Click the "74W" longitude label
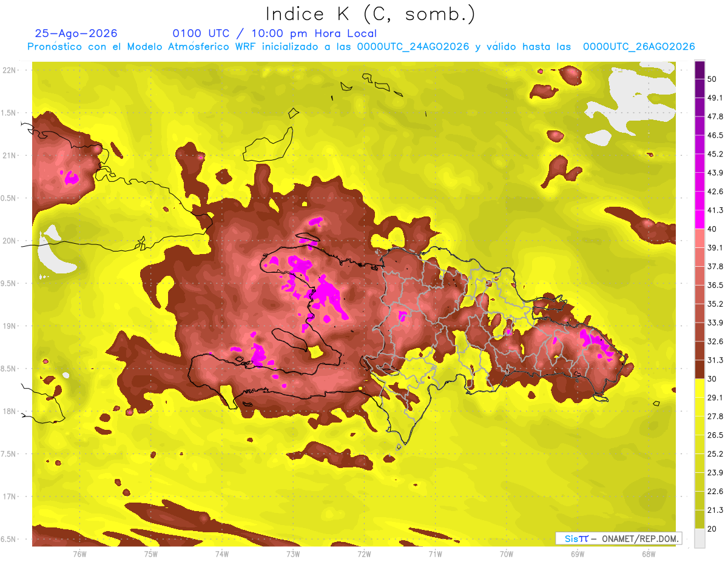Screen dimensions: 728x562 click(x=221, y=554)
